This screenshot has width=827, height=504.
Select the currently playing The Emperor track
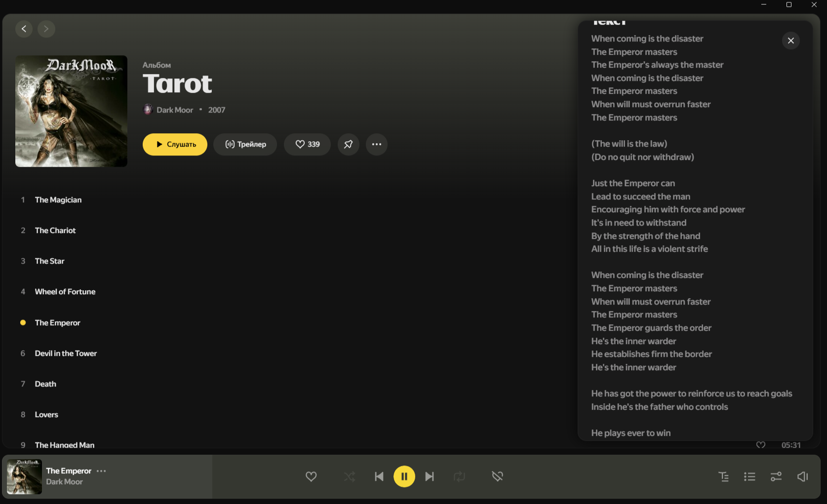(57, 323)
